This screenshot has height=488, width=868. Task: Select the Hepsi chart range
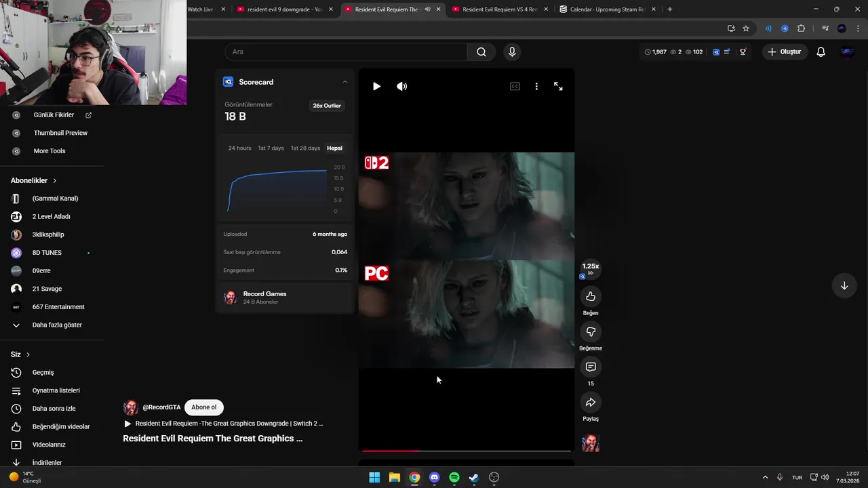click(334, 148)
